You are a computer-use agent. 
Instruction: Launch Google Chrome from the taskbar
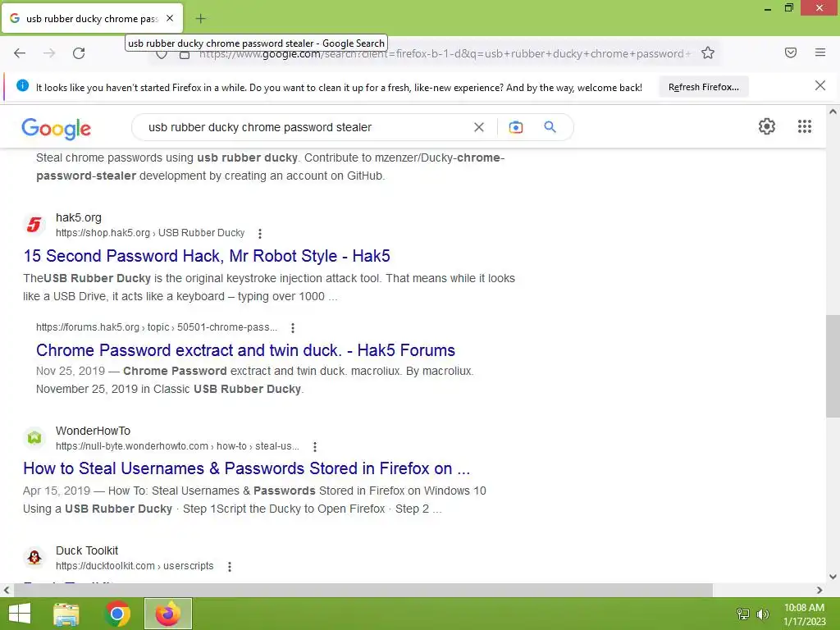pos(117,614)
